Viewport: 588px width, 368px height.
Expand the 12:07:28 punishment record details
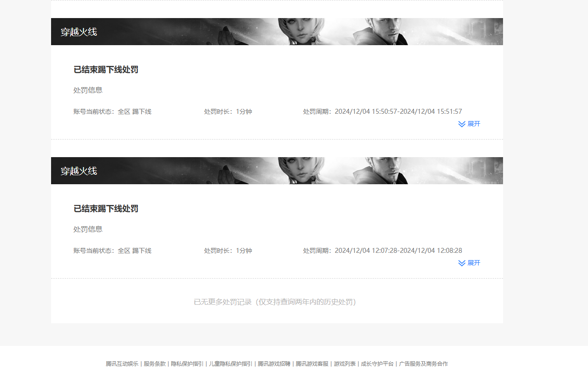(469, 263)
